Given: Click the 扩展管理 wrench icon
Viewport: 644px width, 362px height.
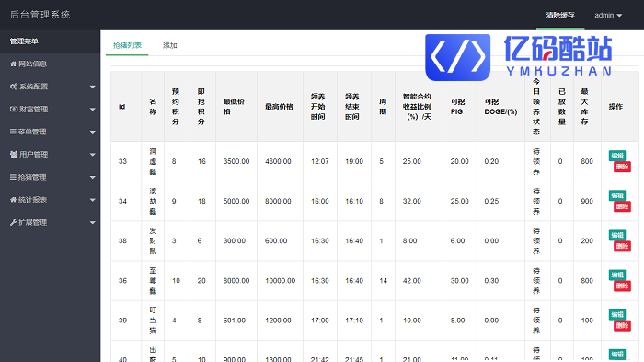Looking at the screenshot, I should point(13,223).
